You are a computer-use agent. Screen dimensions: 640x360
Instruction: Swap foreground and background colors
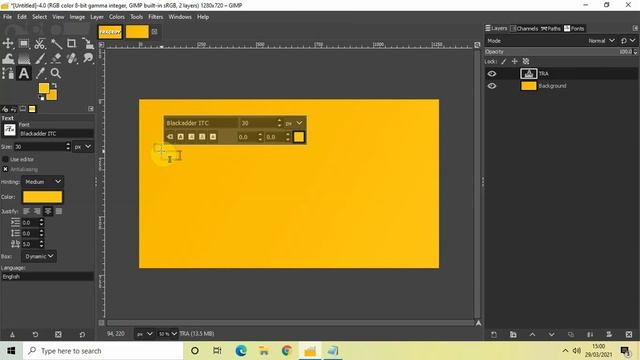54,86
